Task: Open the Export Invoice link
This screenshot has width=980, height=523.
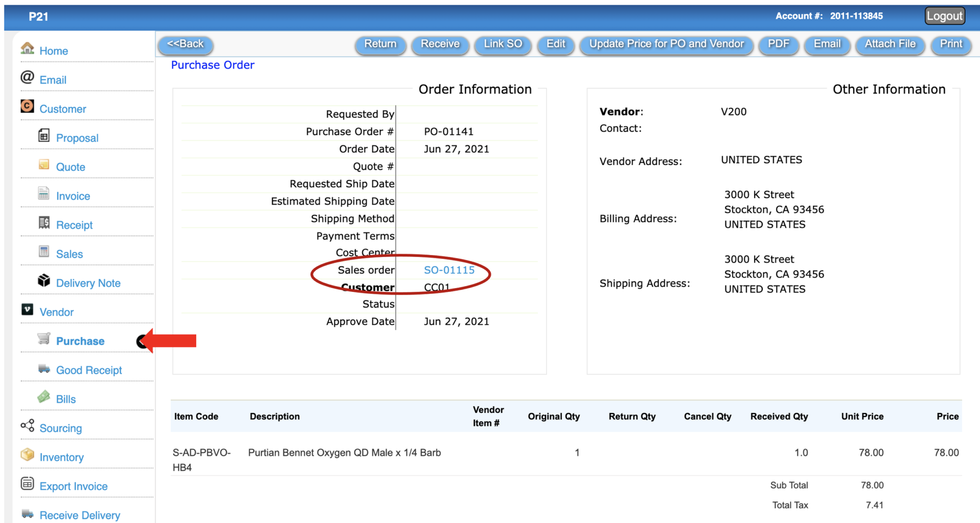Action: 74,486
